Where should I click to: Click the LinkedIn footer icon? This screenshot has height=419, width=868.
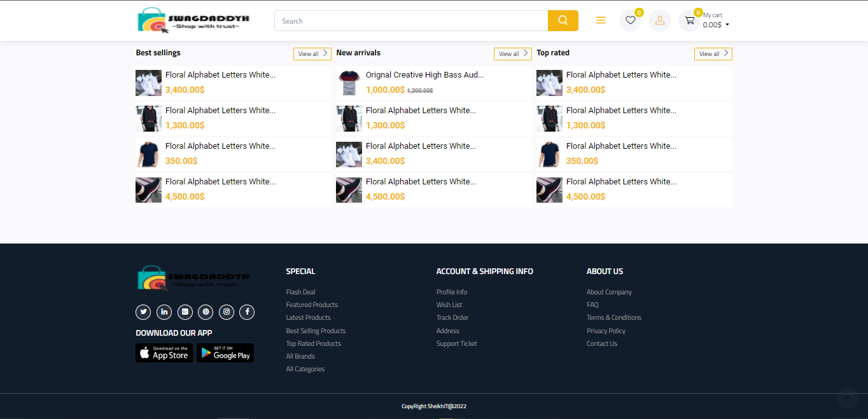pyautogui.click(x=164, y=312)
